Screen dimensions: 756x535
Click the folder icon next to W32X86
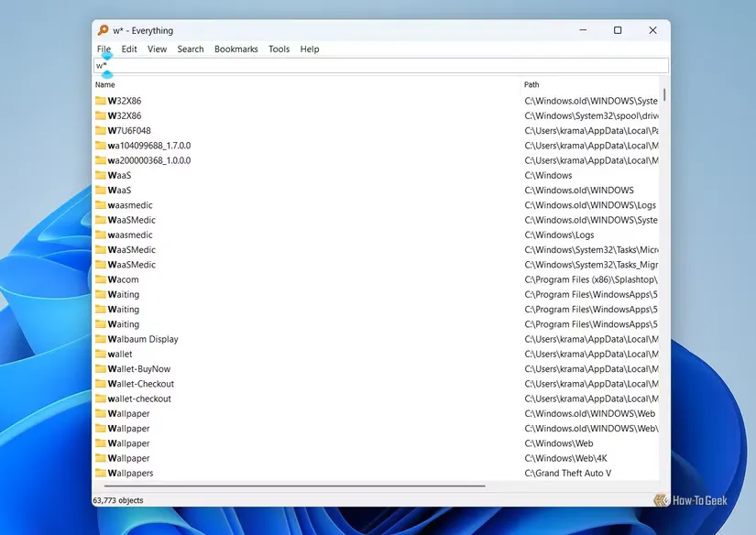click(x=102, y=101)
